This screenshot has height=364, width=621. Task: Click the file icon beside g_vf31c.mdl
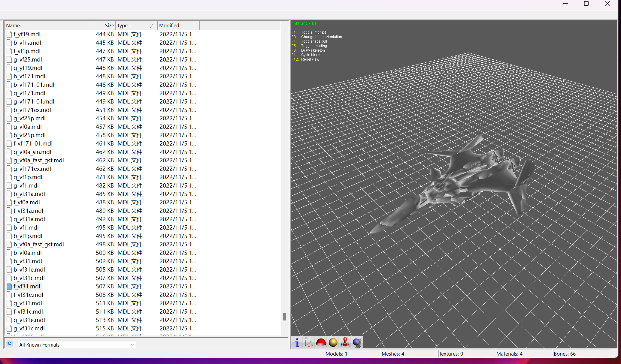pos(9,328)
